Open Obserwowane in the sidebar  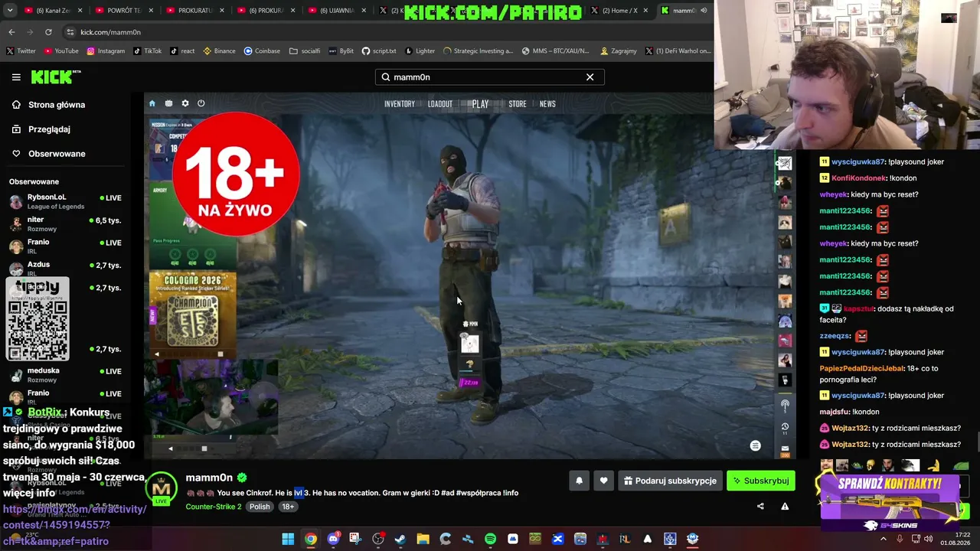pos(57,154)
